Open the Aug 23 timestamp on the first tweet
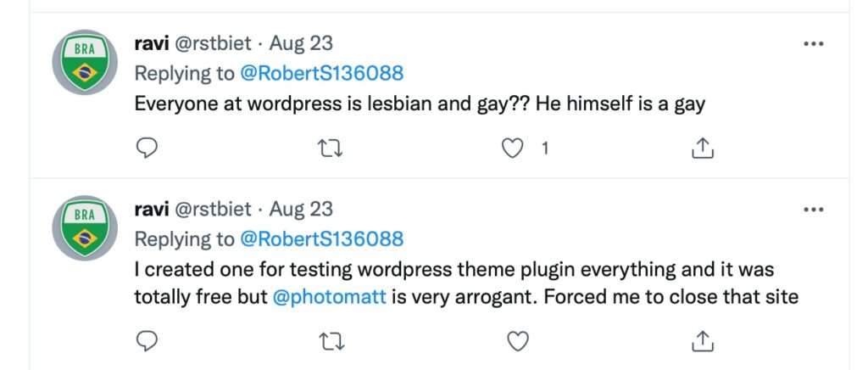The width and height of the screenshot is (868, 370). pos(301,42)
